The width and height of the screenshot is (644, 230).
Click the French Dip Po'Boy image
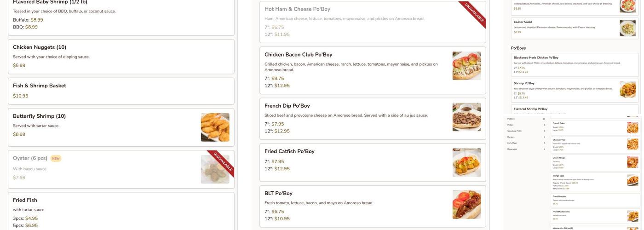[x=466, y=117]
